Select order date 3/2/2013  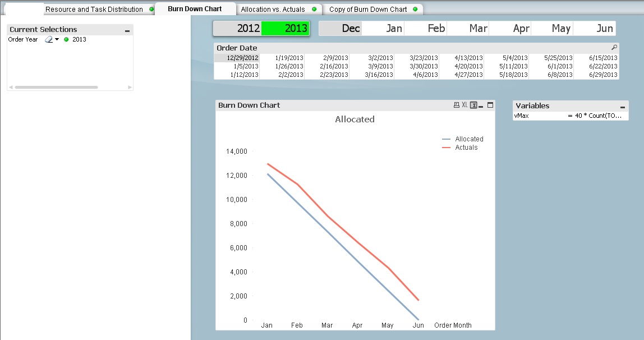[372, 58]
